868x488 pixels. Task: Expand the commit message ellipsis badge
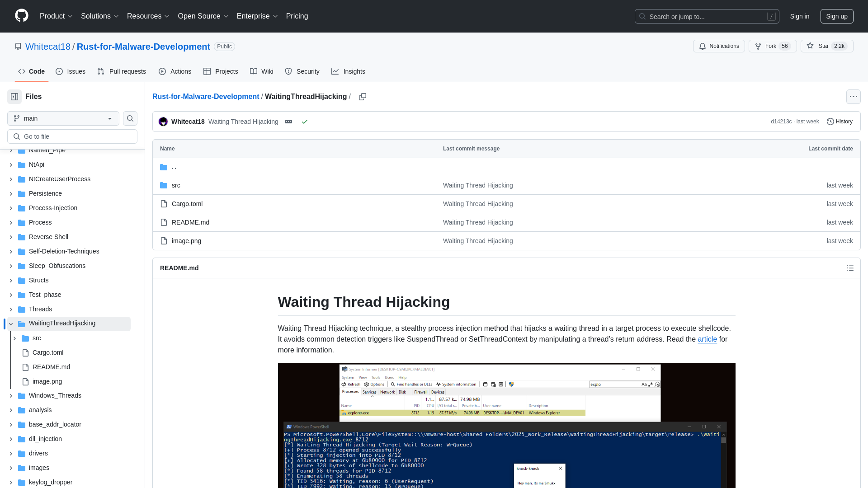point(288,122)
